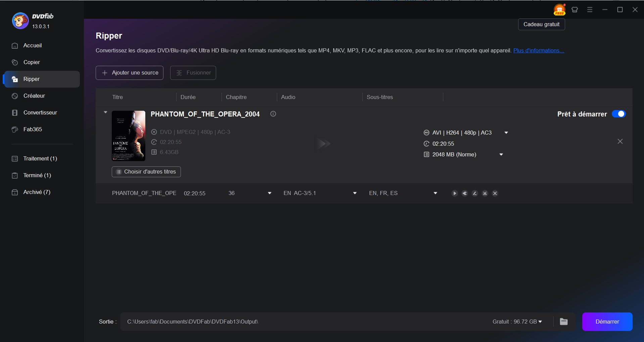Screen dimensions: 644x342
Task: Click the DVD | MPEG2 | 480p | AC-3 text
Action: (195, 132)
